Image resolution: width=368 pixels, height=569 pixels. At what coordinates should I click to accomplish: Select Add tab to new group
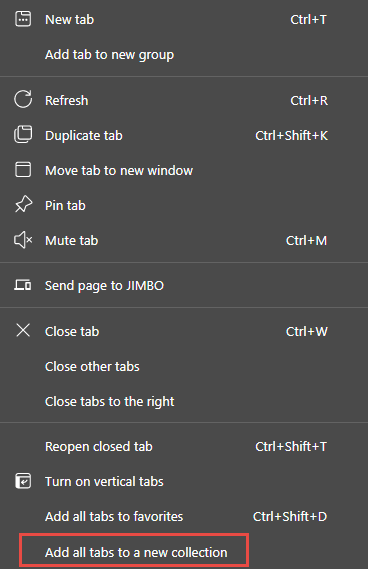pos(109,55)
